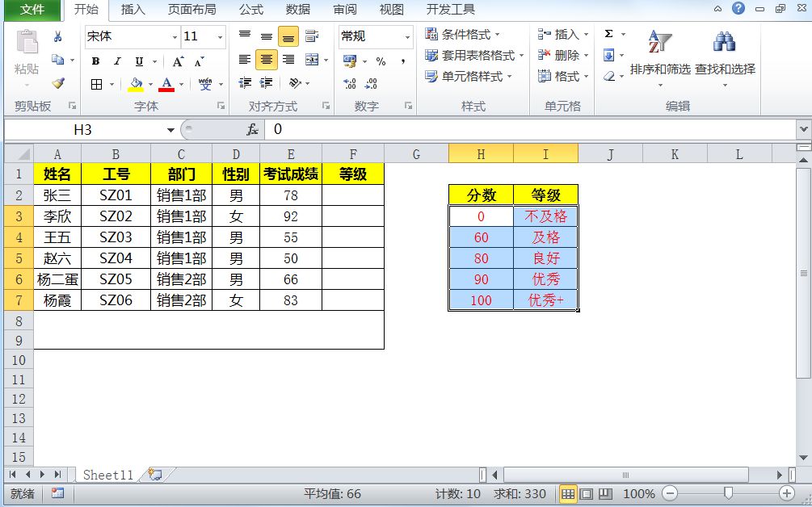Apply the percent style icon

(382, 61)
